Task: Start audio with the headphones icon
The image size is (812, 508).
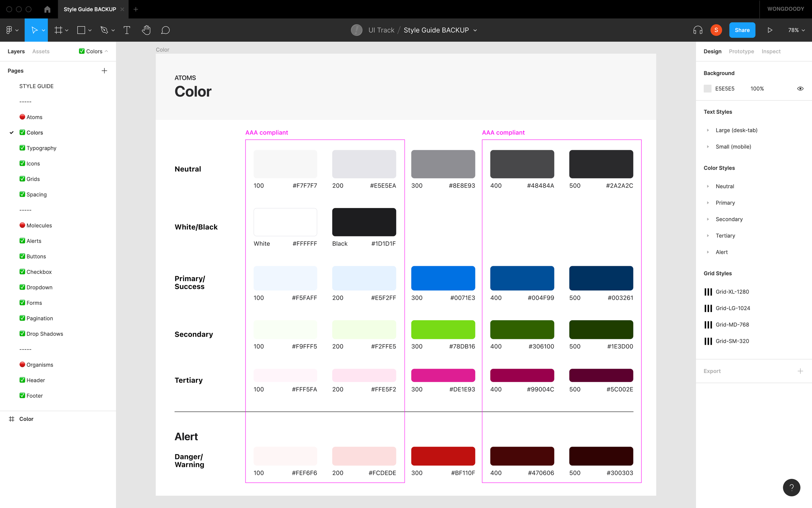Action: [698, 30]
